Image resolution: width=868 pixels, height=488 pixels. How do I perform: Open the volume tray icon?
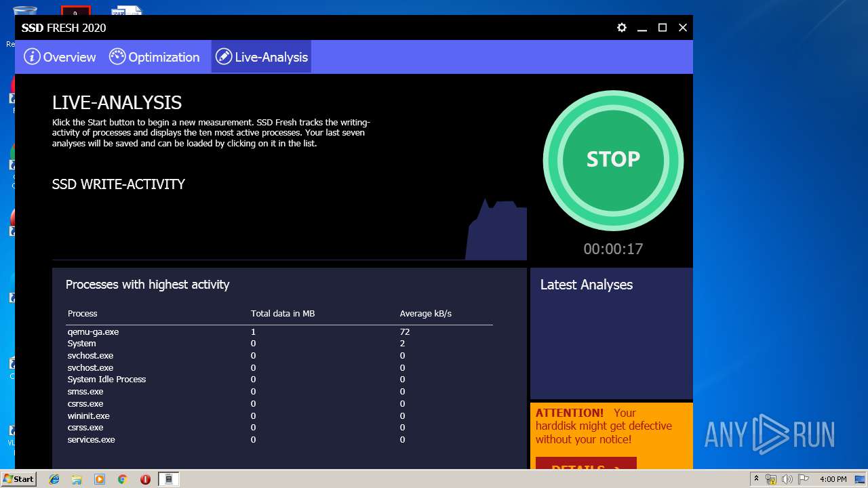pos(787,479)
